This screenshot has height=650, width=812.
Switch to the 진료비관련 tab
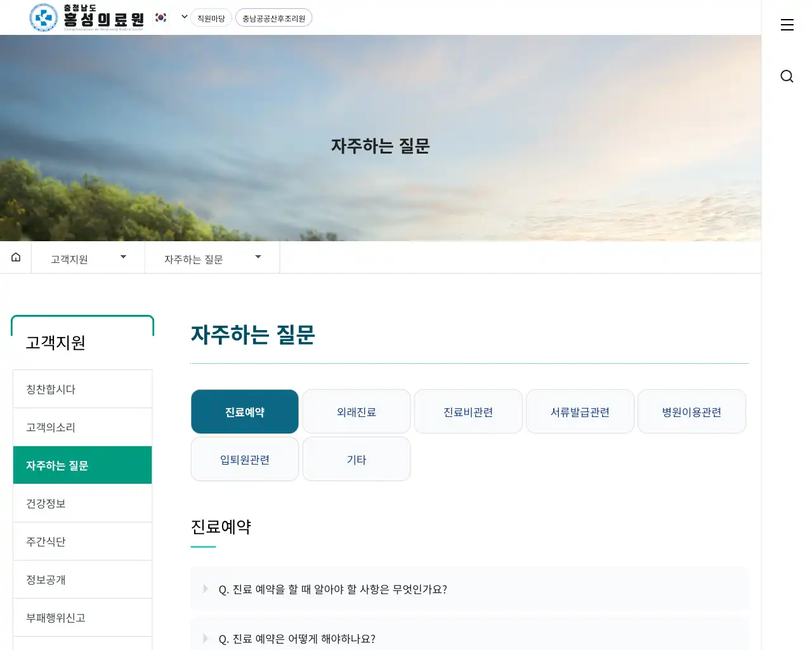[x=468, y=412]
